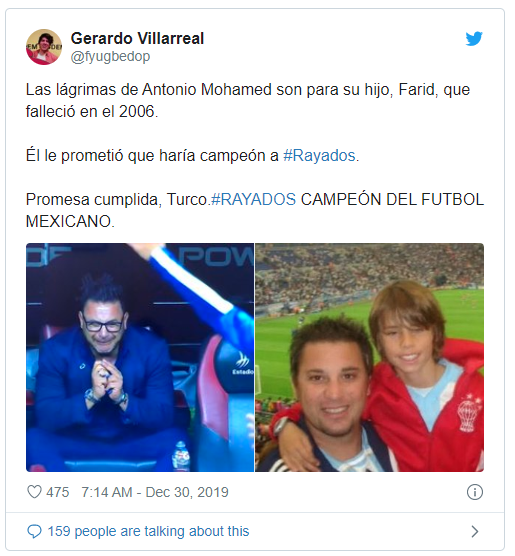View the photo of man in blue suit
The width and height of the screenshot is (515, 556).
(x=140, y=357)
